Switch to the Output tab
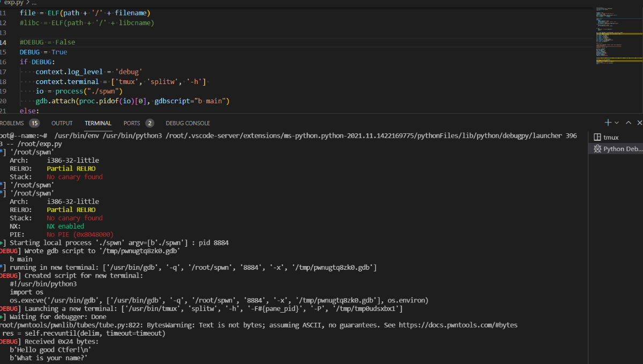Viewport: 643px width, 364px height. [62, 123]
